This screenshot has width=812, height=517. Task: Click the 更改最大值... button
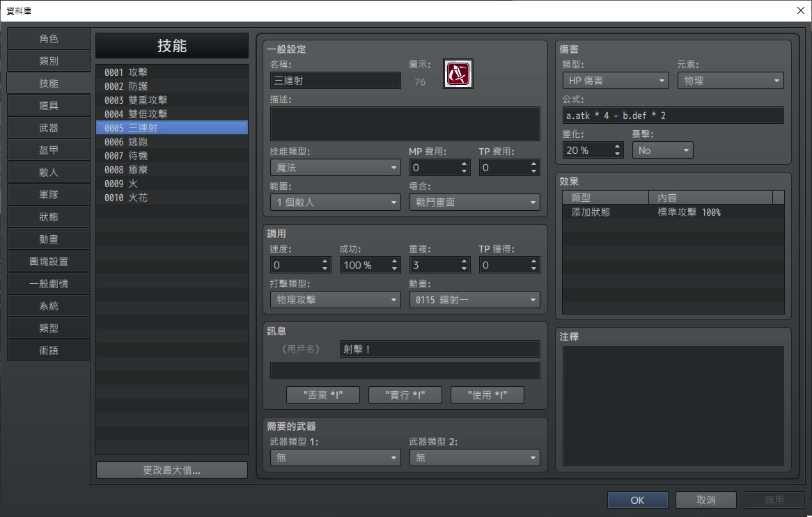click(172, 470)
